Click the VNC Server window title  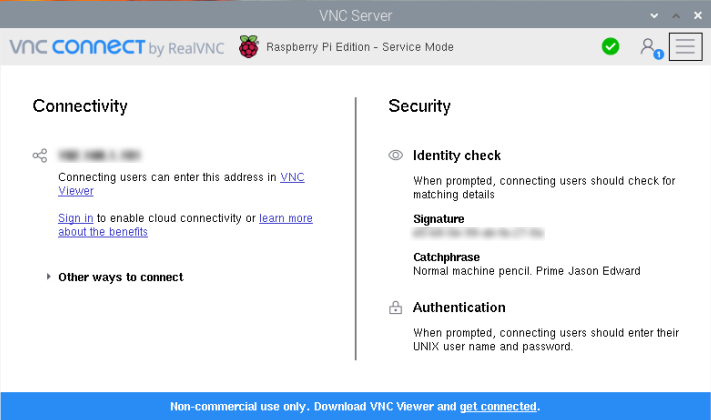356,15
